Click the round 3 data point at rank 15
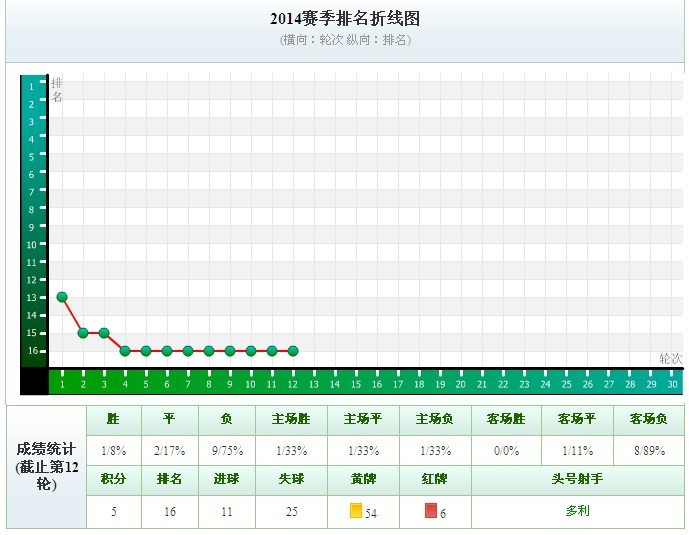Screen dimensions: 689x535 (x=104, y=333)
